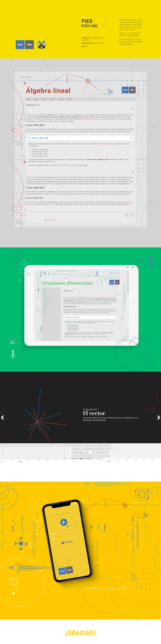
Task: Tap the compass logo on phone login
Action: click(64, 522)
